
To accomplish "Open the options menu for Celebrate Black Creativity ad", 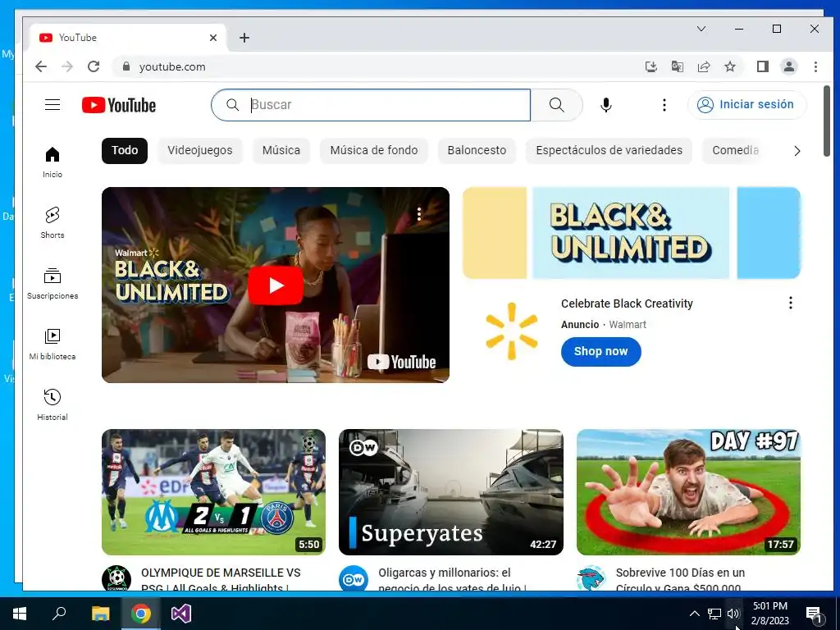I will tap(791, 304).
